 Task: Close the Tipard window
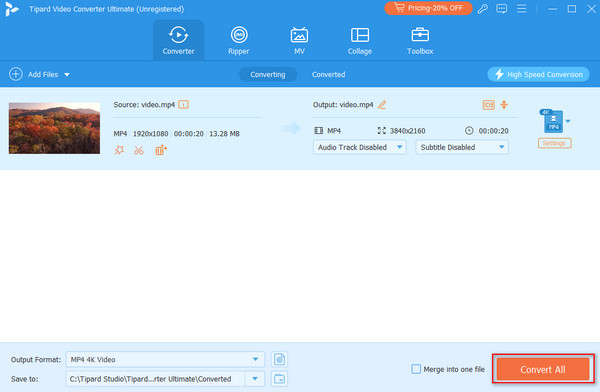[x=592, y=8]
